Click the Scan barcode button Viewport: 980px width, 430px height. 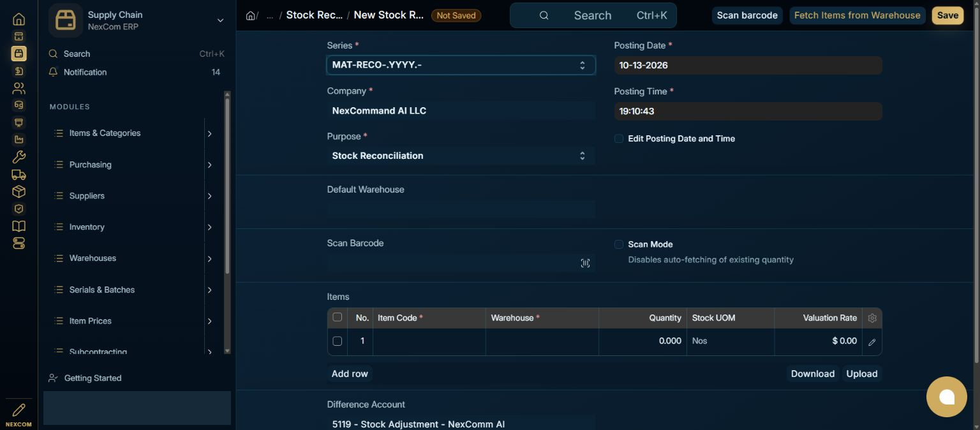click(x=746, y=15)
